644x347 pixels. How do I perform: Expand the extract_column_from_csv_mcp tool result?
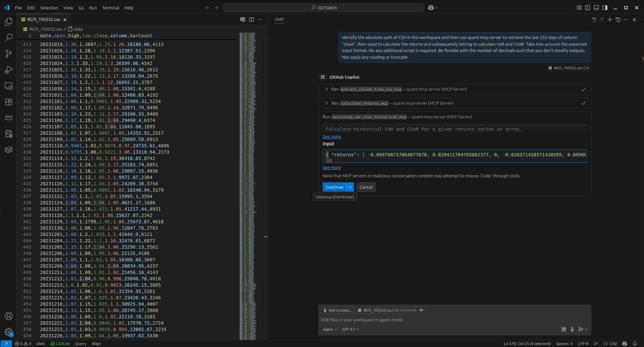click(x=326, y=89)
